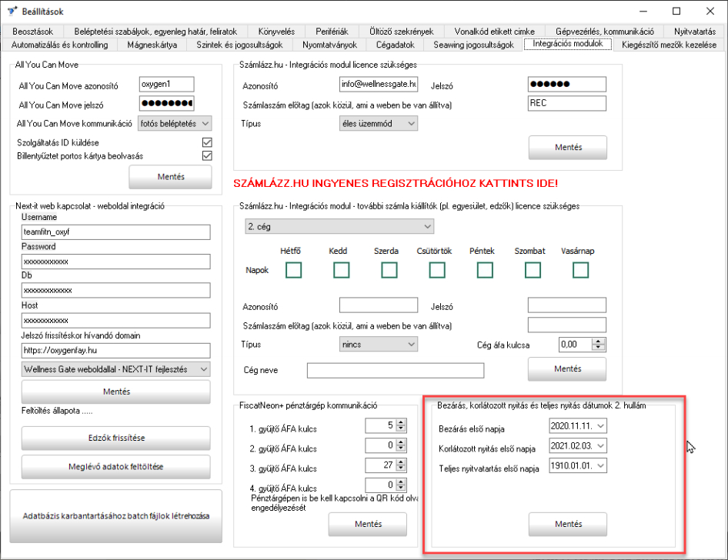This screenshot has height=560, width=728.
Task: Click the Username field with teamfitn_oxyf
Action: pos(116,232)
